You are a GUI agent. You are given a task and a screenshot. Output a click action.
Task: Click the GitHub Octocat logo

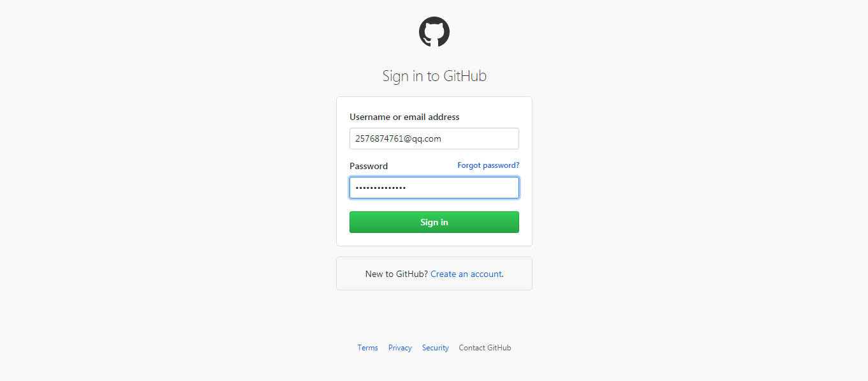[x=434, y=32]
